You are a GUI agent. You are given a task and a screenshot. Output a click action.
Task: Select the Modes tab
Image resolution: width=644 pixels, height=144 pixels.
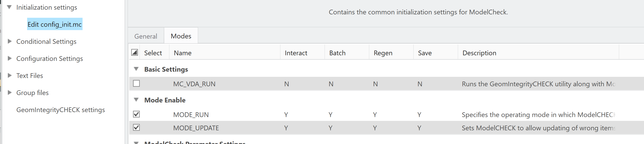pos(181,36)
